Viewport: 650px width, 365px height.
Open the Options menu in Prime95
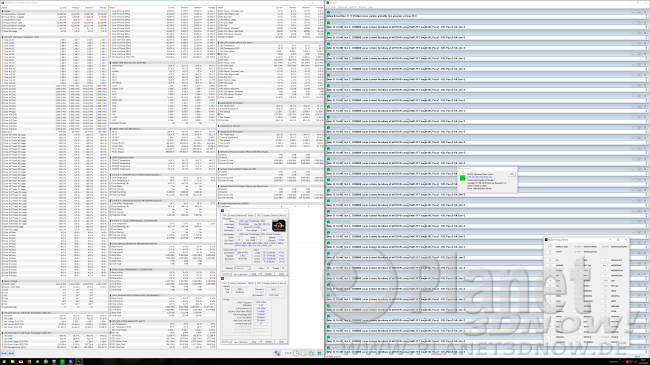click(x=352, y=7)
